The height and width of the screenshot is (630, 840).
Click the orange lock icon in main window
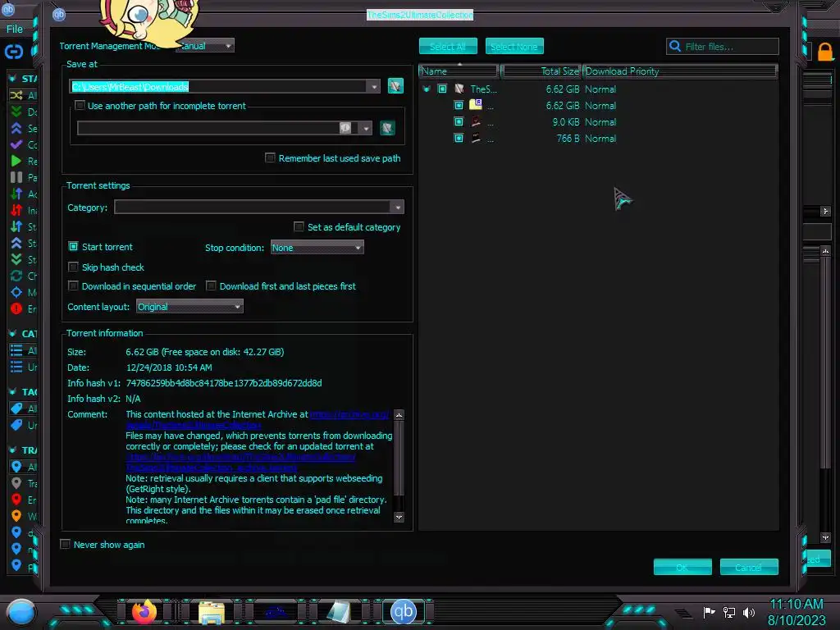[x=825, y=52]
